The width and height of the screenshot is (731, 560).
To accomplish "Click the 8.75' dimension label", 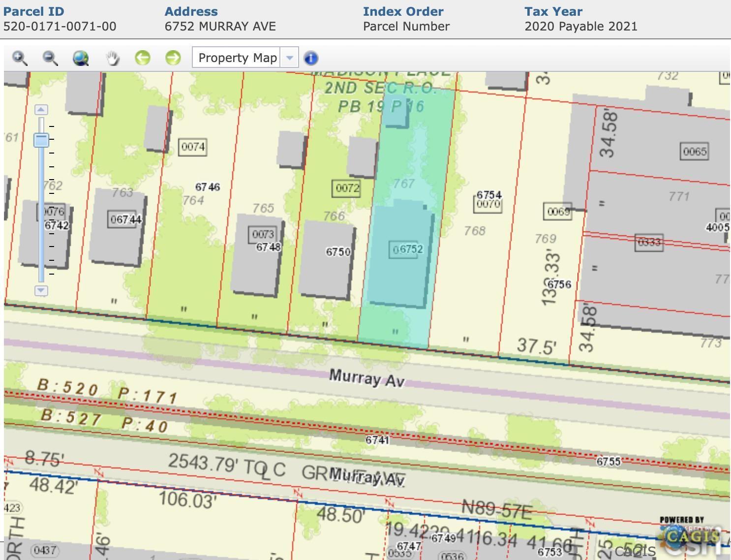I will 44,459.
